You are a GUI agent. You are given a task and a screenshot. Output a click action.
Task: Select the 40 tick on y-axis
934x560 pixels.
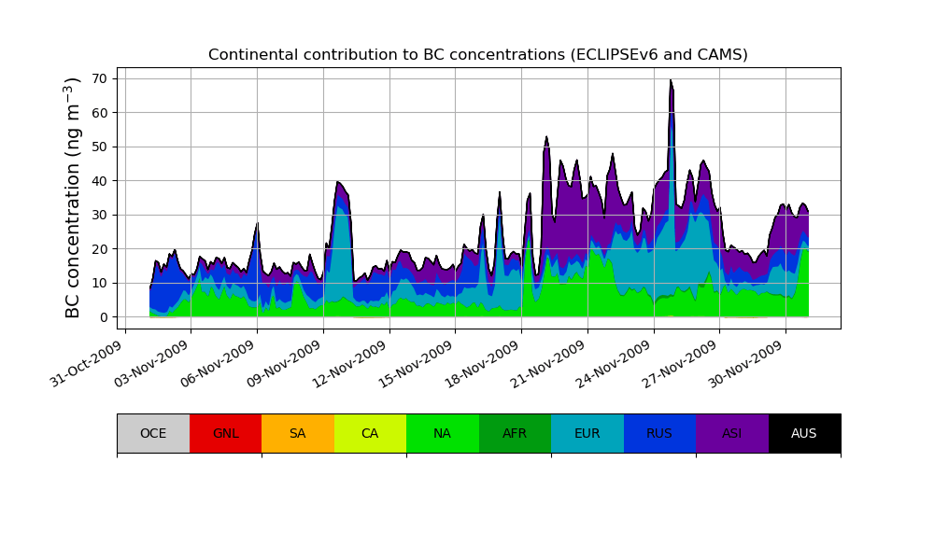click(101, 181)
